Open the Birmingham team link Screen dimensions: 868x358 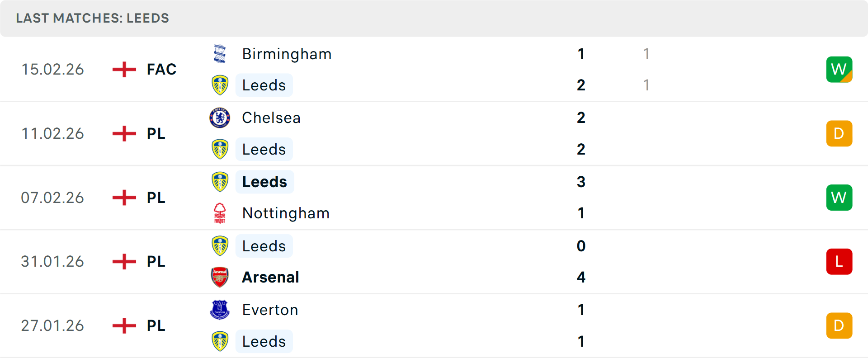point(287,54)
